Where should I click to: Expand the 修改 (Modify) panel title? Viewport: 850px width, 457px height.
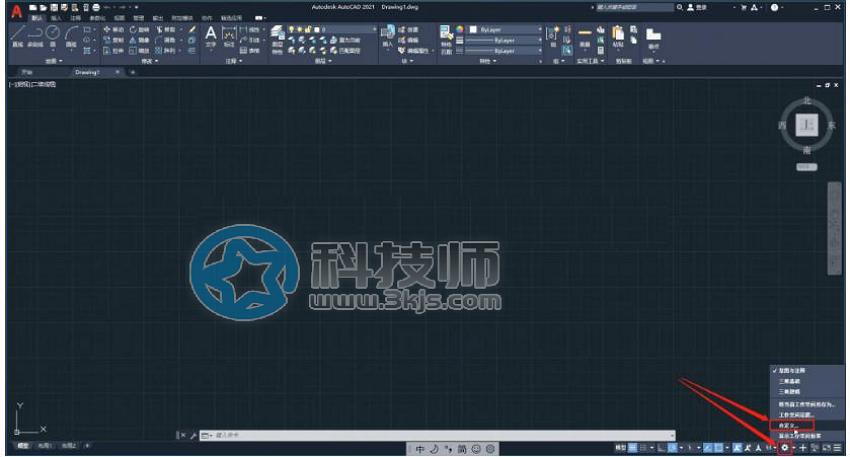(149, 61)
